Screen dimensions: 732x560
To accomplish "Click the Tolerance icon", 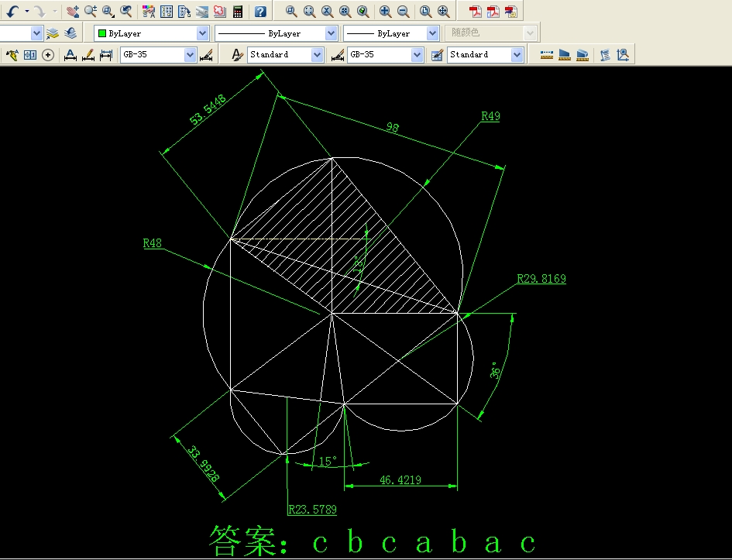I will [x=30, y=54].
